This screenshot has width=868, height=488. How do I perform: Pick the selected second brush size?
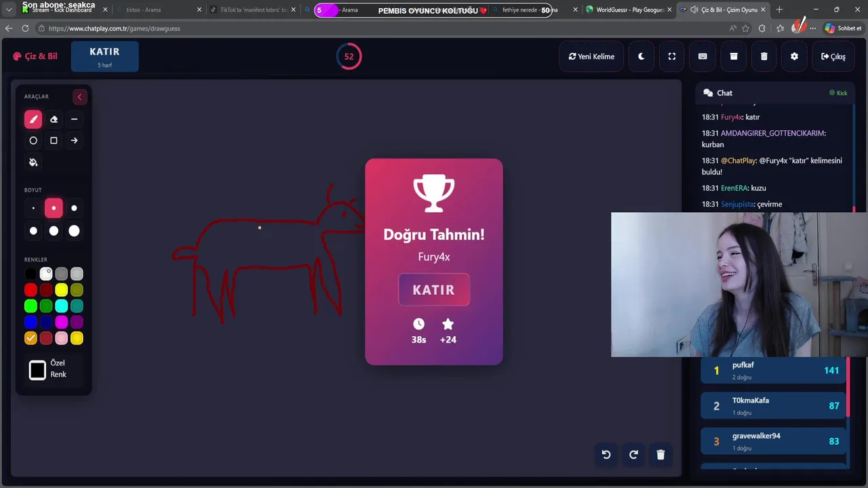pyautogui.click(x=54, y=208)
